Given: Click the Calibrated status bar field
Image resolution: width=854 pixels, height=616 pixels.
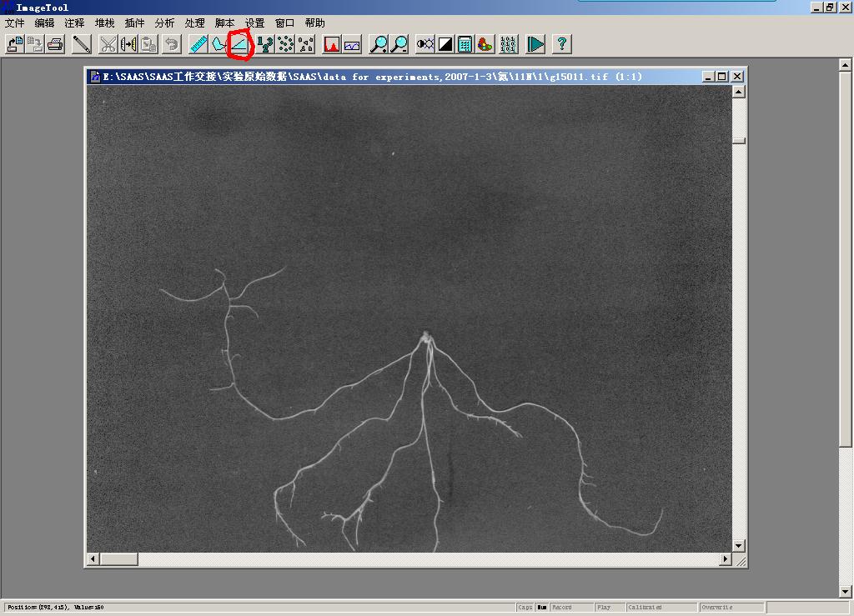Looking at the screenshot, I should tap(661, 608).
